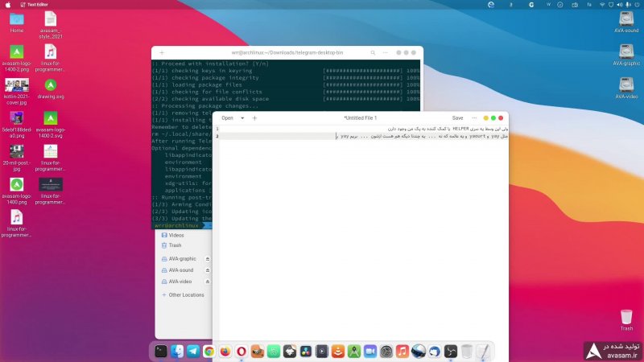Open the terminal icon in dock

(x=161, y=352)
